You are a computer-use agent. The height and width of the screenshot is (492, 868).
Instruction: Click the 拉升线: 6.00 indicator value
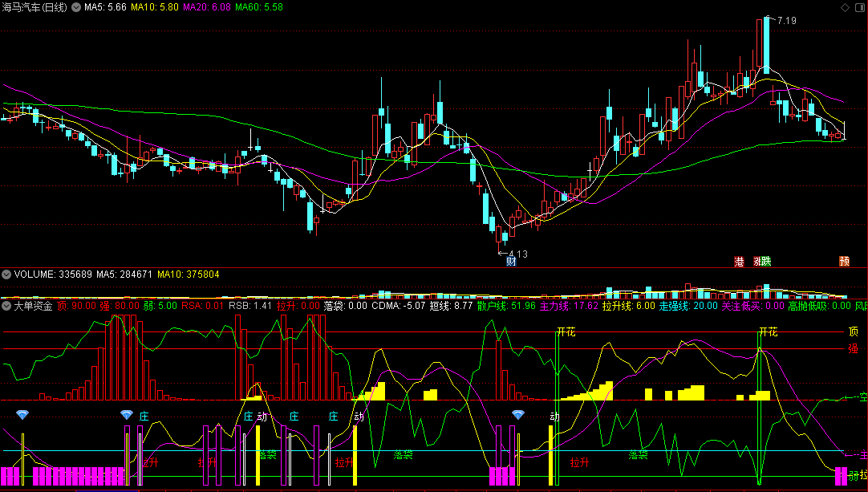pyautogui.click(x=629, y=306)
